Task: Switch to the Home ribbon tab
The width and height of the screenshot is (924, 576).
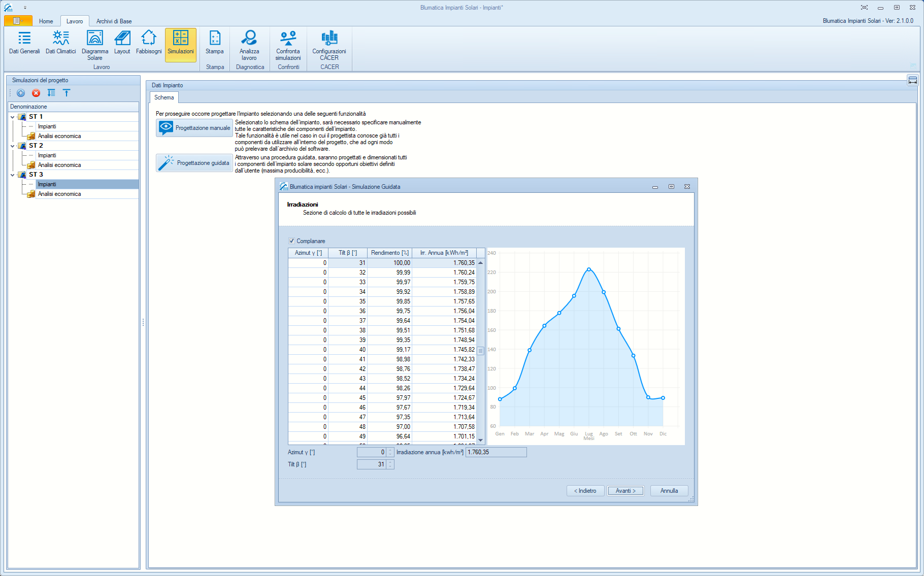Action: 46,21
